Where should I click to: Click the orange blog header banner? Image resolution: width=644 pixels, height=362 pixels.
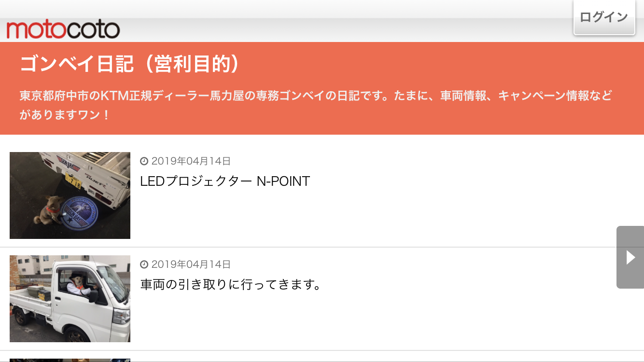pos(322,88)
